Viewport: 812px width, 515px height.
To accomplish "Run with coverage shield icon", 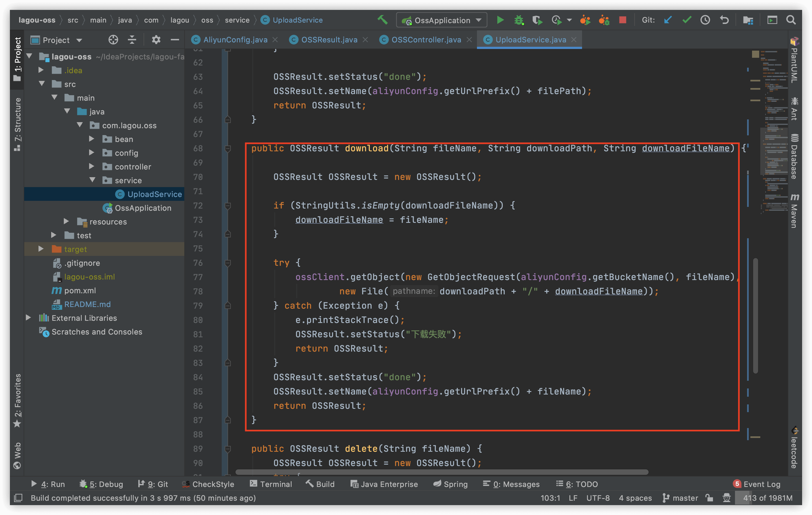I will click(x=537, y=20).
